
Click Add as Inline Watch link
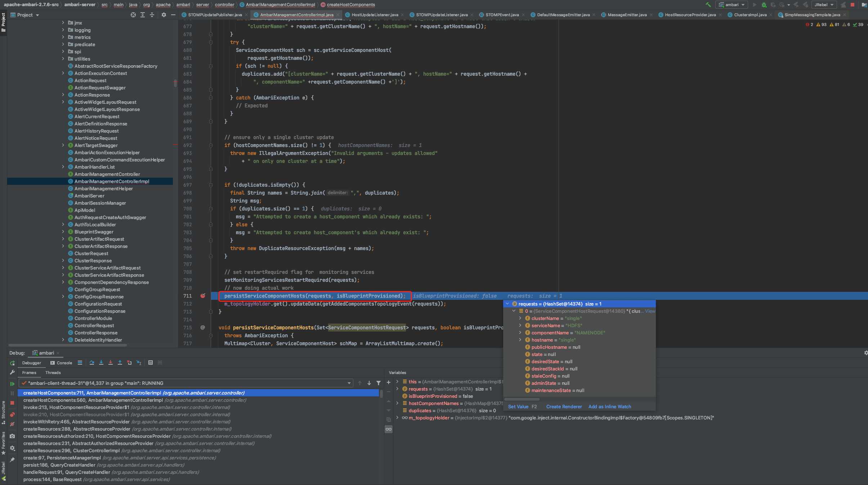click(610, 406)
